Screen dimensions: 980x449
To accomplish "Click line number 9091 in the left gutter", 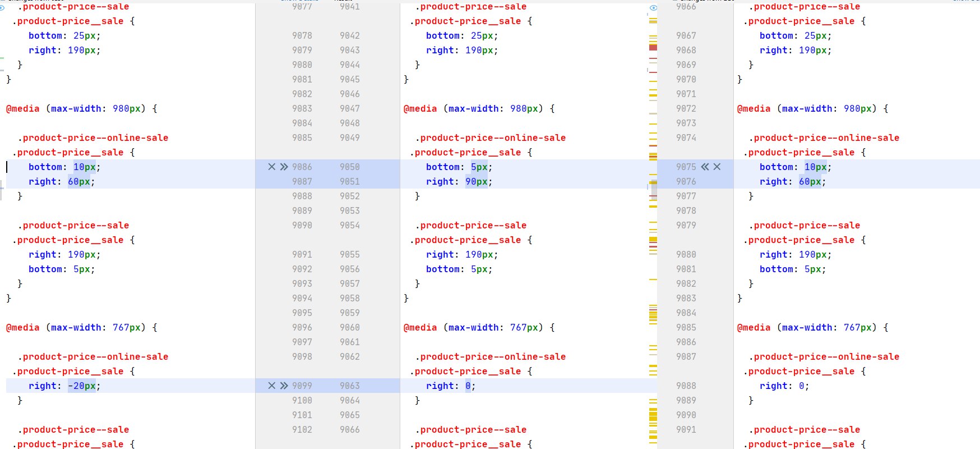I will 302,254.
